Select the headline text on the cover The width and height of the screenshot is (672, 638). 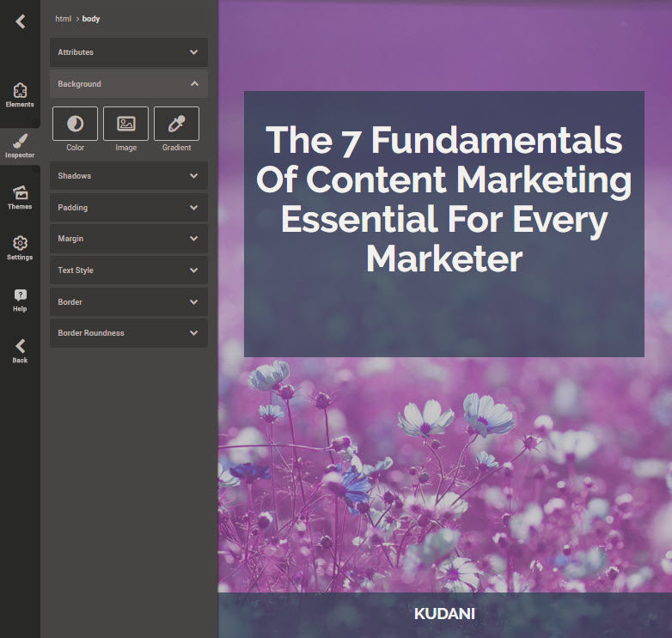tap(444, 199)
